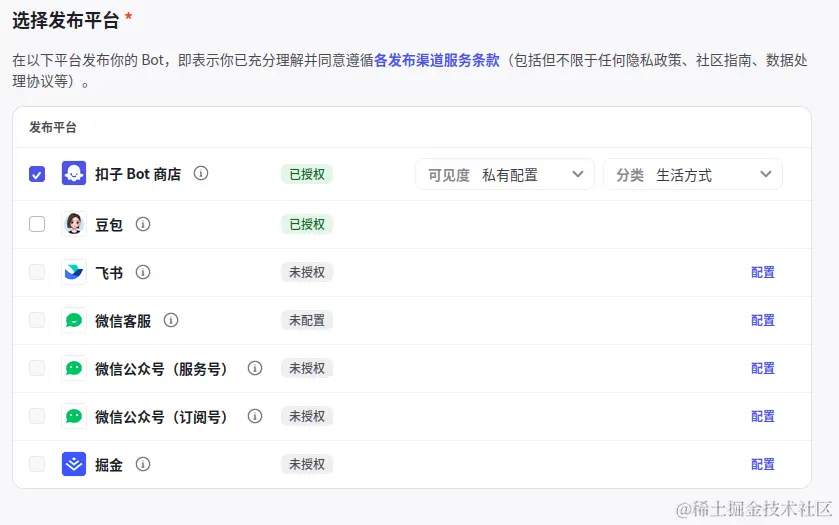Check the 微信客服 checkbox
Viewport: 839px width, 525px height.
(37, 320)
